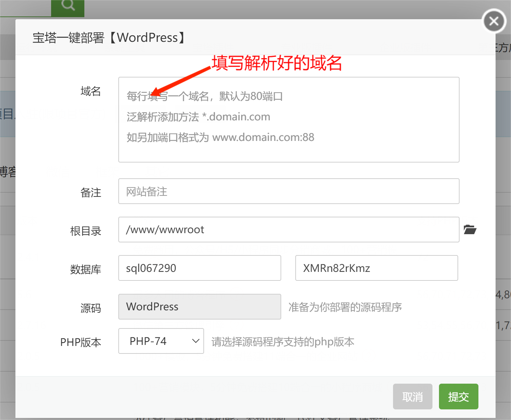Click the 根目录 label
Screen dimensions: 511x420
point(86,231)
